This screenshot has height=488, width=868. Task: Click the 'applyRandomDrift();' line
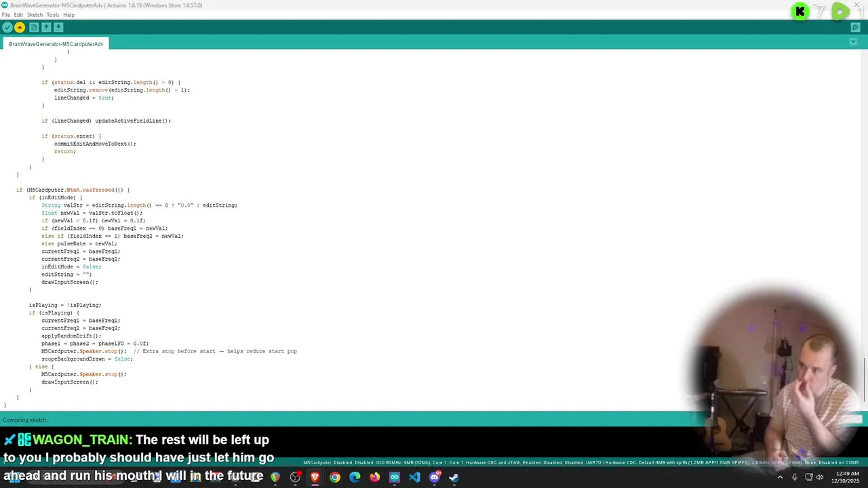pos(71,335)
